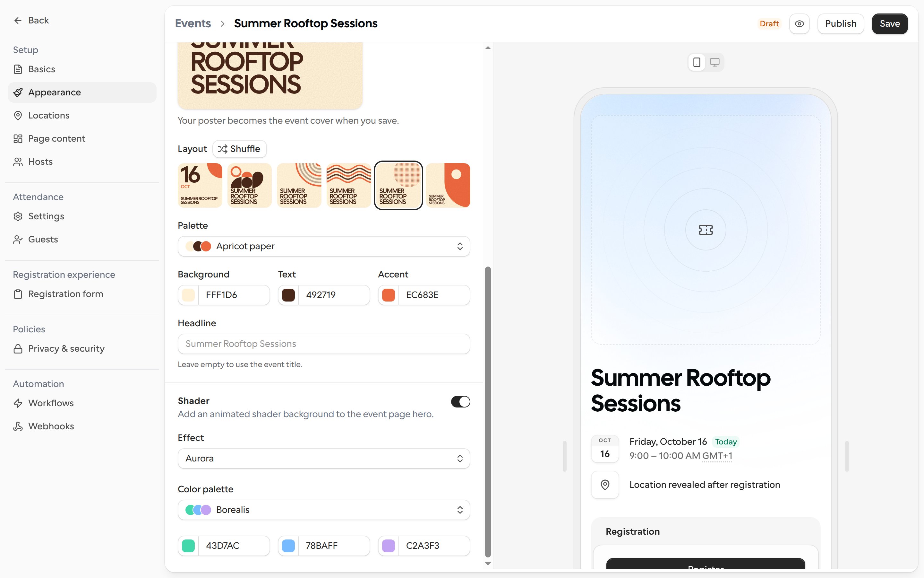The height and width of the screenshot is (578, 924).
Task: Click the preview eye icon button
Action: click(799, 24)
